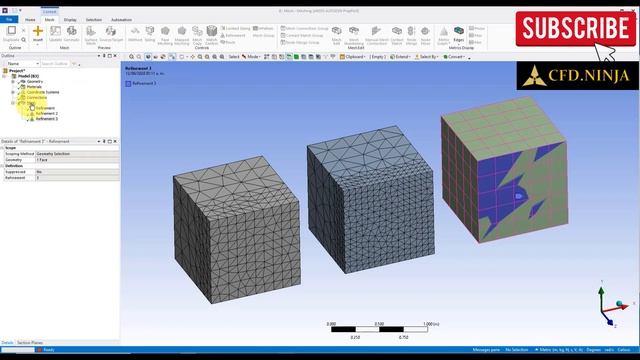
Task: Open the Extend dropdown
Action: pyautogui.click(x=400, y=57)
